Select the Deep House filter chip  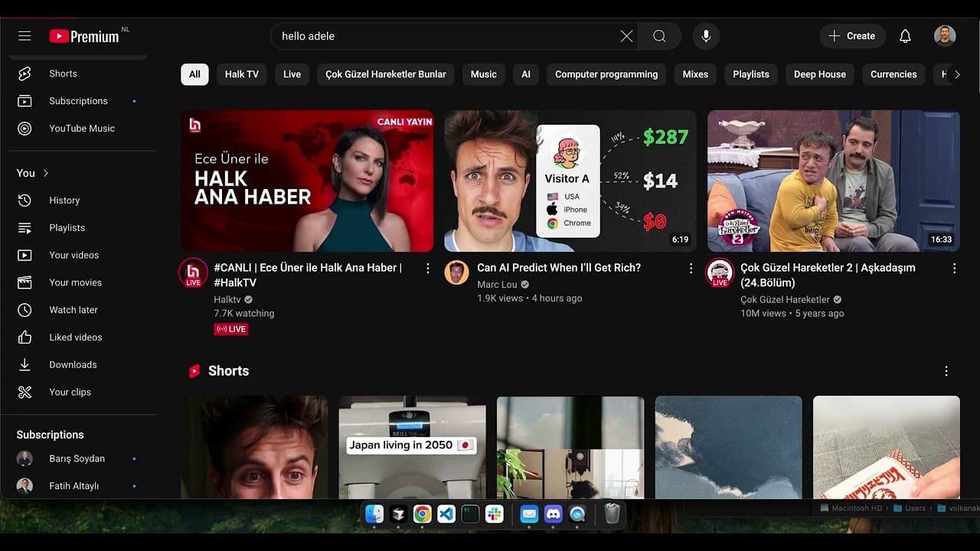pyautogui.click(x=820, y=74)
